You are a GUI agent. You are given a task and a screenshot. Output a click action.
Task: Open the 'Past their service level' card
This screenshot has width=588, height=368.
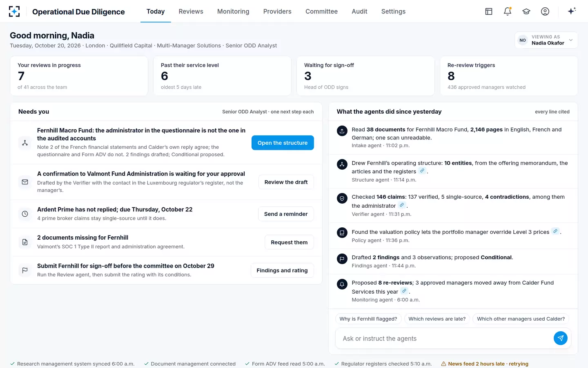point(222,76)
